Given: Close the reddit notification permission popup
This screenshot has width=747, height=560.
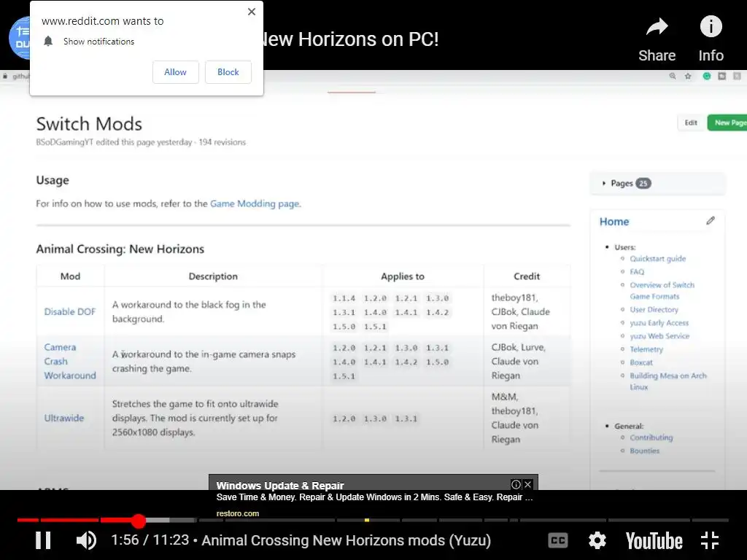Looking at the screenshot, I should point(252,12).
